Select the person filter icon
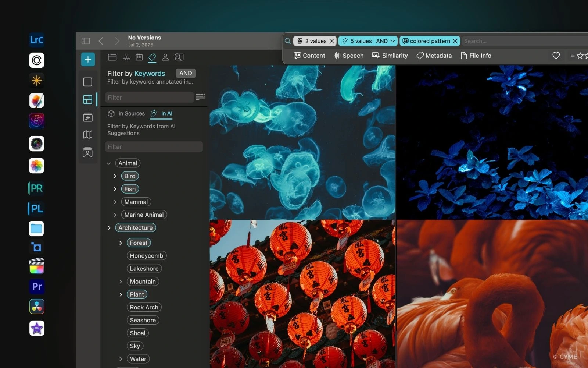Screen dimensions: 588x368 click(x=165, y=57)
